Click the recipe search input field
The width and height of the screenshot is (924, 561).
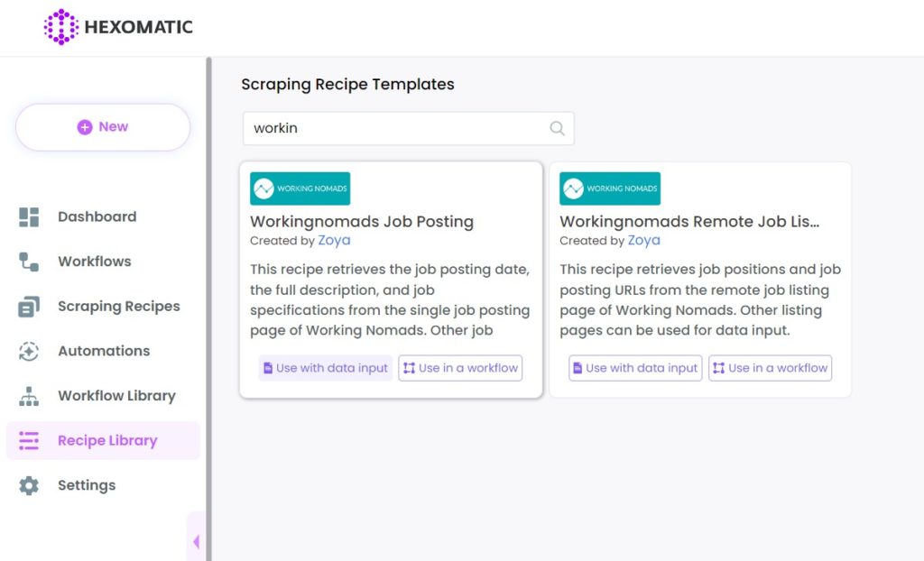tap(409, 128)
